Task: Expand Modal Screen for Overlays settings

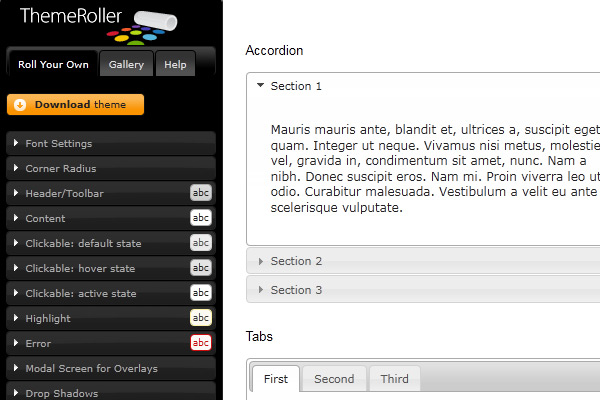Action: pos(111,368)
